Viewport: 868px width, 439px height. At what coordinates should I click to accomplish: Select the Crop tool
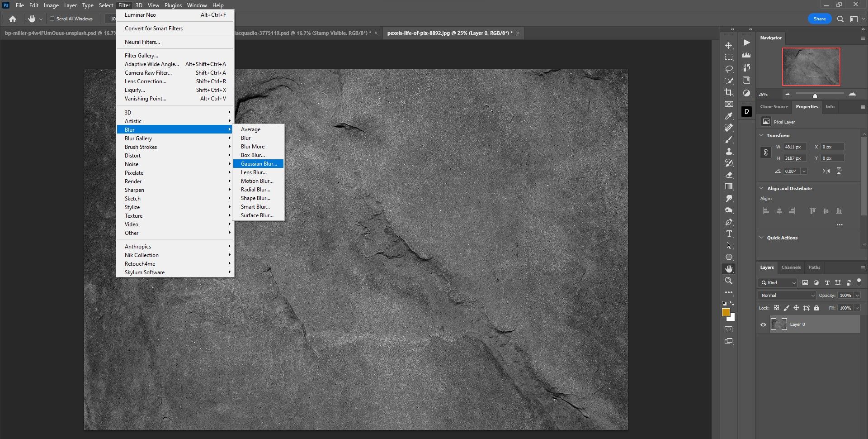click(729, 92)
